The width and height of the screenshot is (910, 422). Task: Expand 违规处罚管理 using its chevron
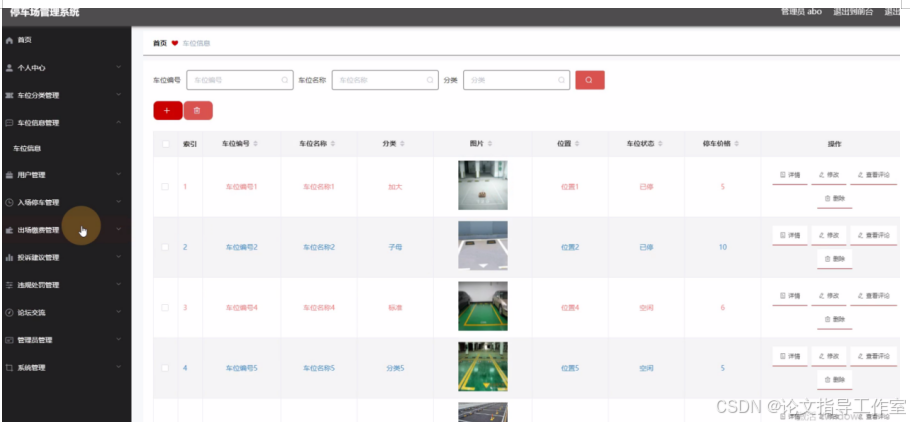118,284
